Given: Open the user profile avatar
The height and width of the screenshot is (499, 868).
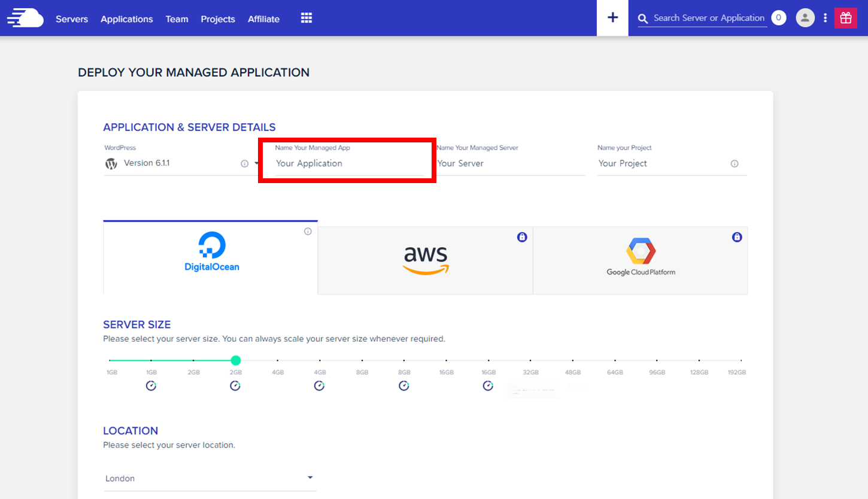Looking at the screenshot, I should tap(805, 18).
